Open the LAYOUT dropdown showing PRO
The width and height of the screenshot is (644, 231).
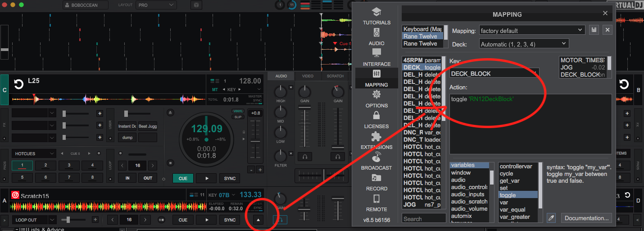(x=156, y=5)
